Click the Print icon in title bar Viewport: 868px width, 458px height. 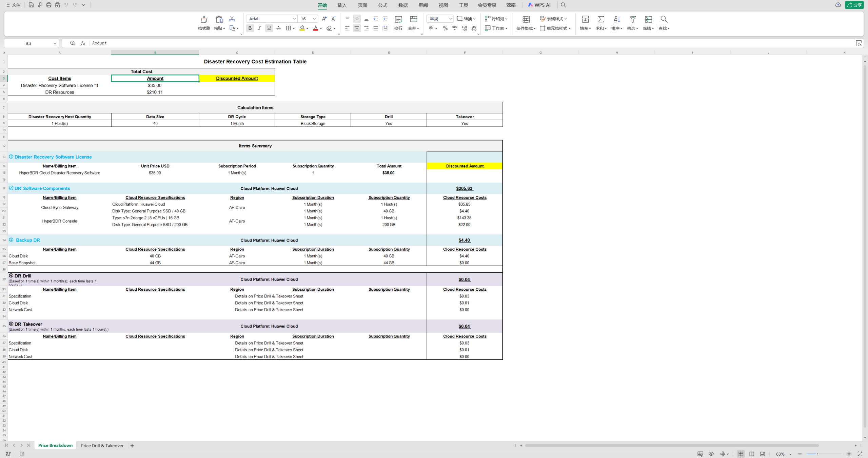coord(48,5)
